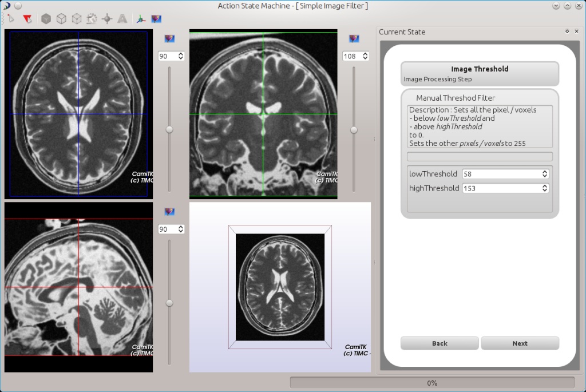Click screenshot icon above coronal view slider
Viewport: 586px width, 392px height.
(x=354, y=39)
